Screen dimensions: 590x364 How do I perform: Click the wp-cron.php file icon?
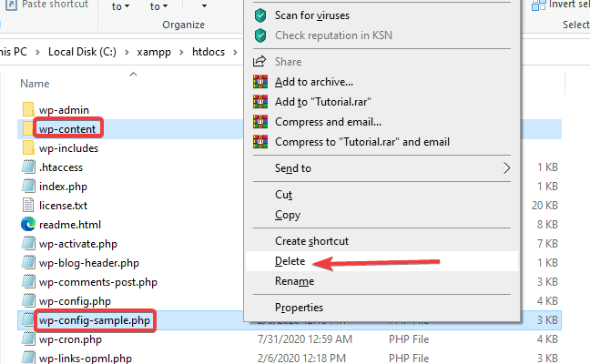[x=28, y=339]
